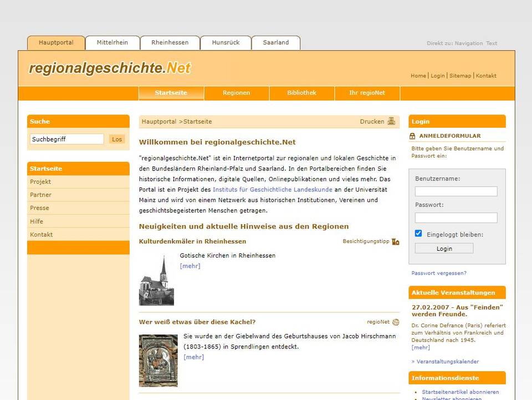Click Startseitenartikel abonnieren link
The width and height of the screenshot is (532, 400).
(x=461, y=392)
